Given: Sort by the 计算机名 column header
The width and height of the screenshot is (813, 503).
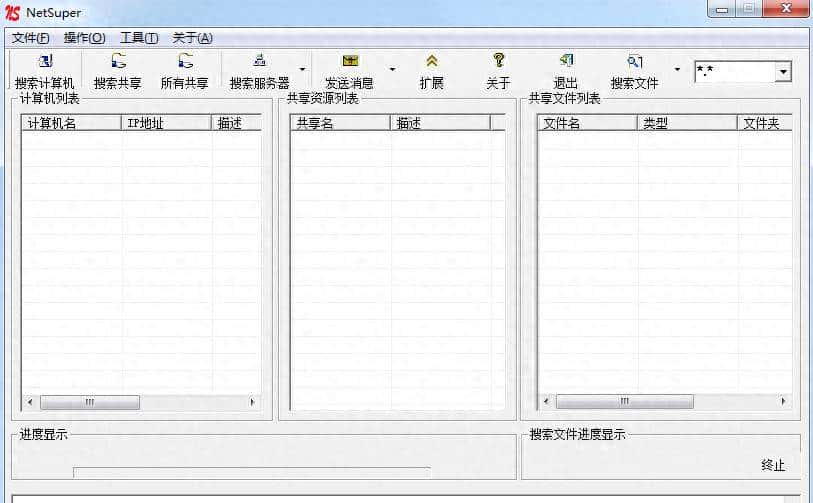Looking at the screenshot, I should [x=71, y=123].
